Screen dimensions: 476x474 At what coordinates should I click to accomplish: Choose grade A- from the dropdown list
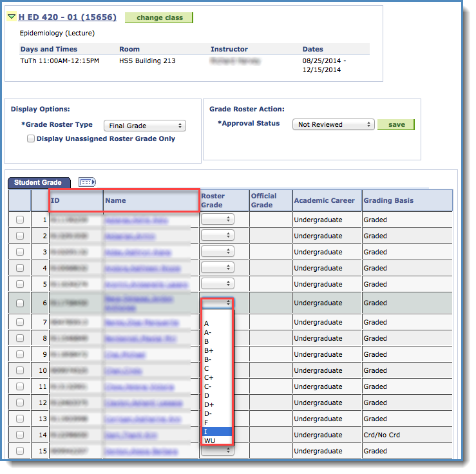217,332
